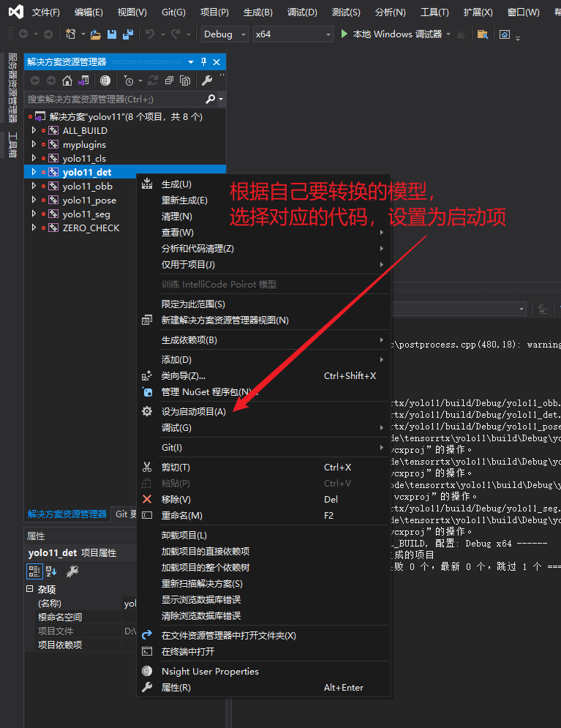Click the find in files folder icon
The width and height of the screenshot is (561, 728).
[x=483, y=34]
